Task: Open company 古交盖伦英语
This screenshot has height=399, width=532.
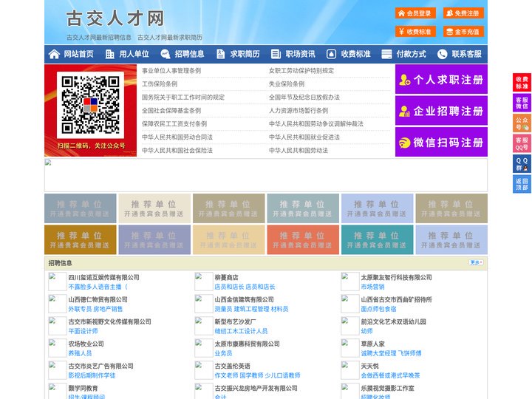Action: click(232, 366)
